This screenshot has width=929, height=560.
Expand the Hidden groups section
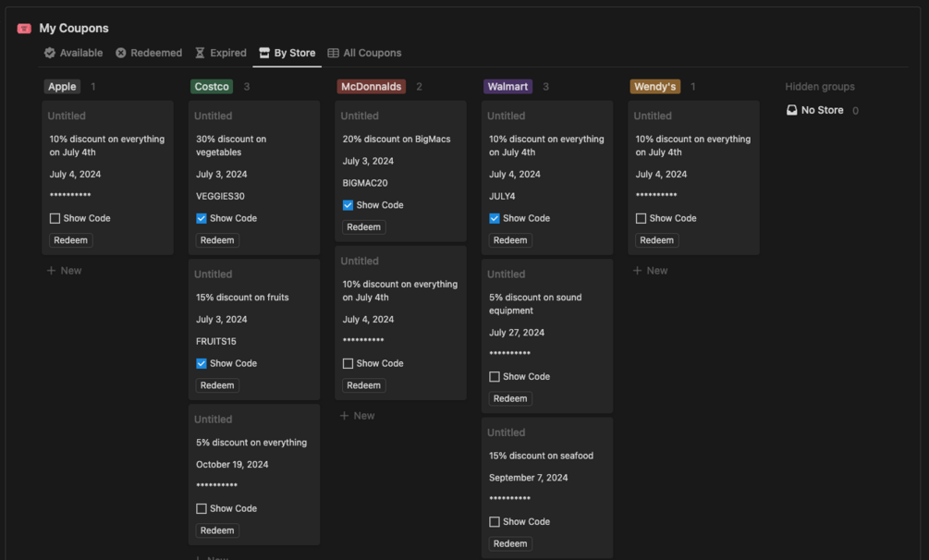[820, 87]
